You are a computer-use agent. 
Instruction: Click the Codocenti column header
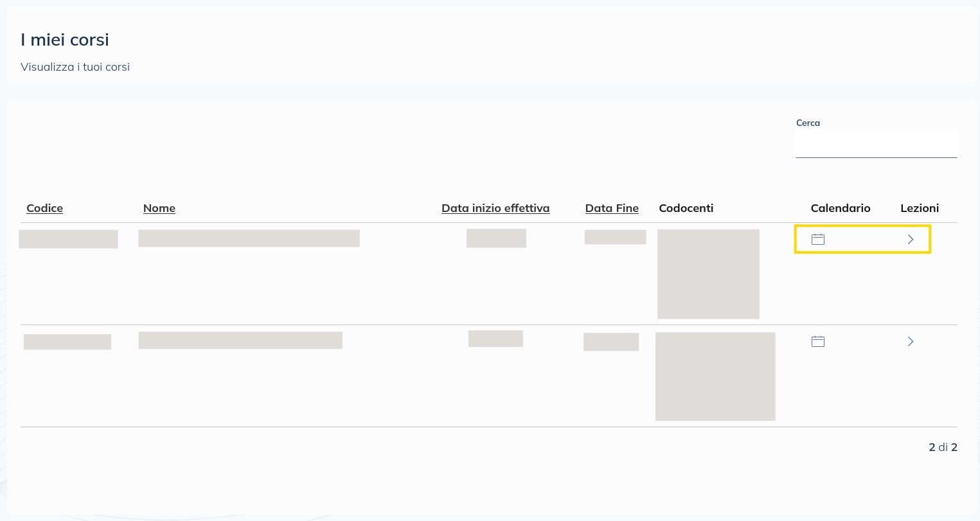tap(686, 208)
